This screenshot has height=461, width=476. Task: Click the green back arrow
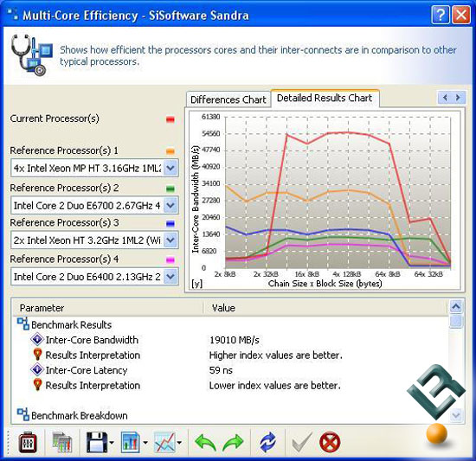(205, 443)
